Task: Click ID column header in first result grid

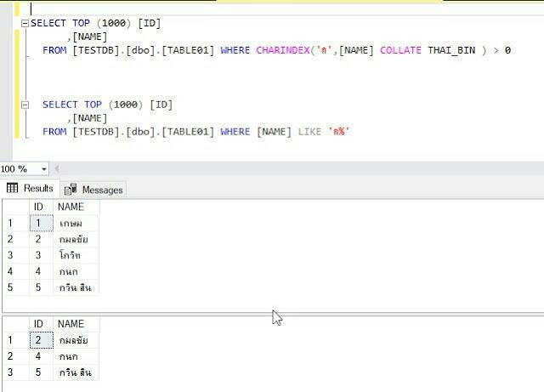Action: coord(41,207)
